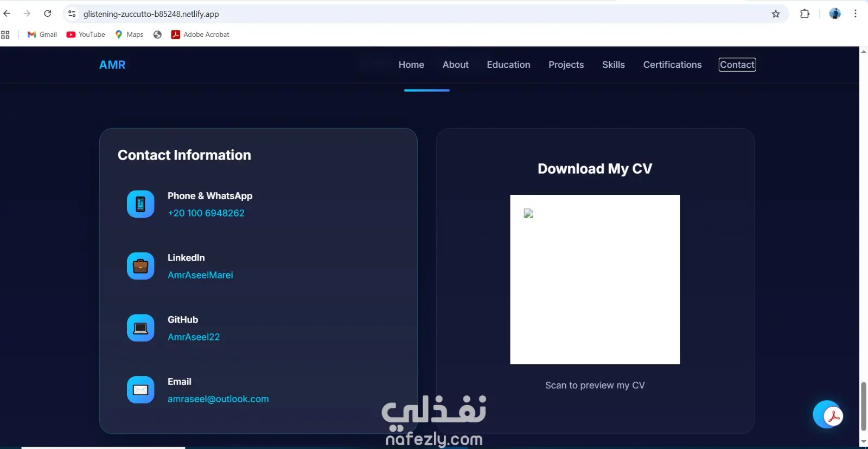Open the Maps bookmark

coord(129,35)
